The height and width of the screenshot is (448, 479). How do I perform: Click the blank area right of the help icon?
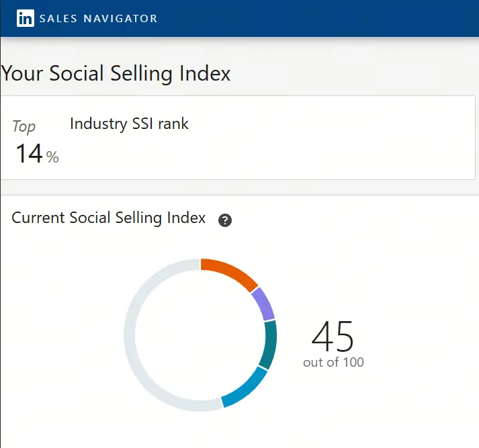tap(349, 220)
